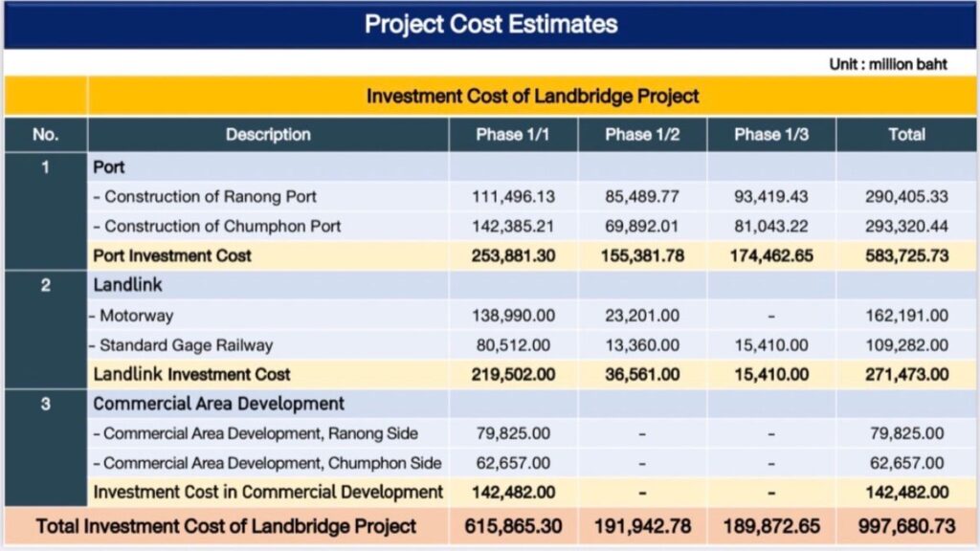Select the Investment Cost of Landbridge Project header
The image size is (980, 551).
pos(532,96)
